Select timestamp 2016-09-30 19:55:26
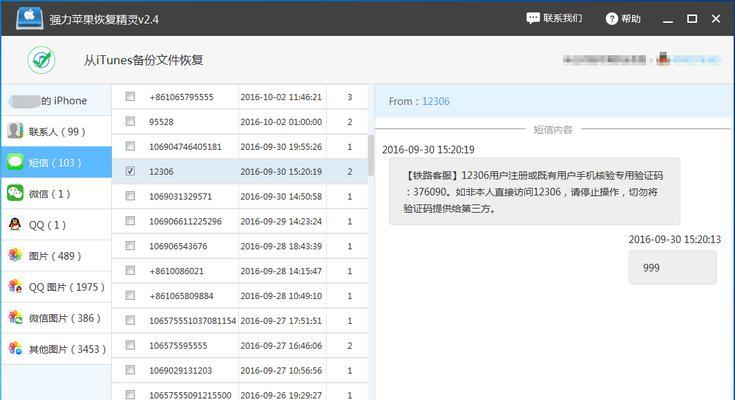 (x=281, y=147)
